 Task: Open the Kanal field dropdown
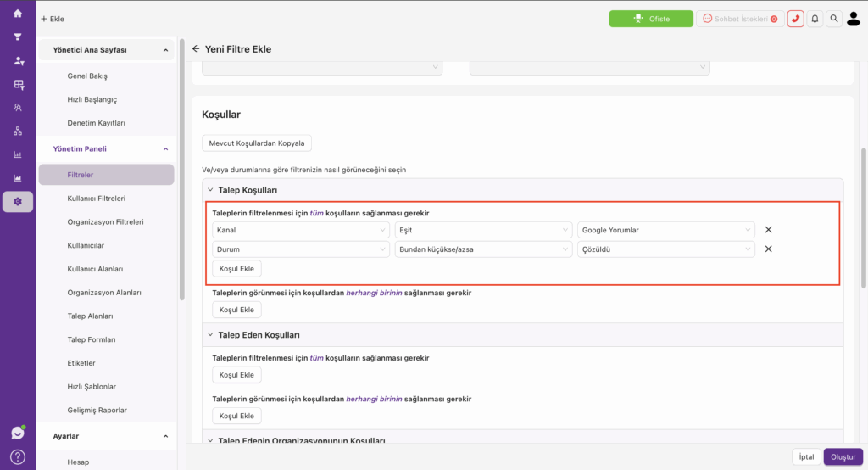[x=301, y=230]
